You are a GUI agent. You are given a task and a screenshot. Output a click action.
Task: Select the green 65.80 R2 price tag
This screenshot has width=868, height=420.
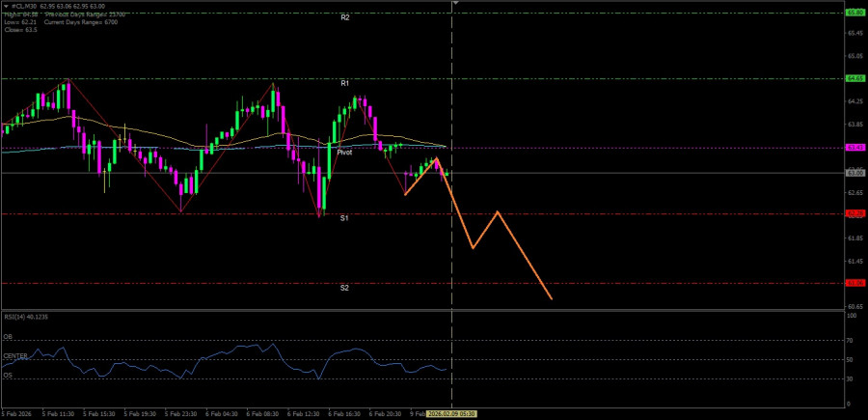[x=854, y=13]
